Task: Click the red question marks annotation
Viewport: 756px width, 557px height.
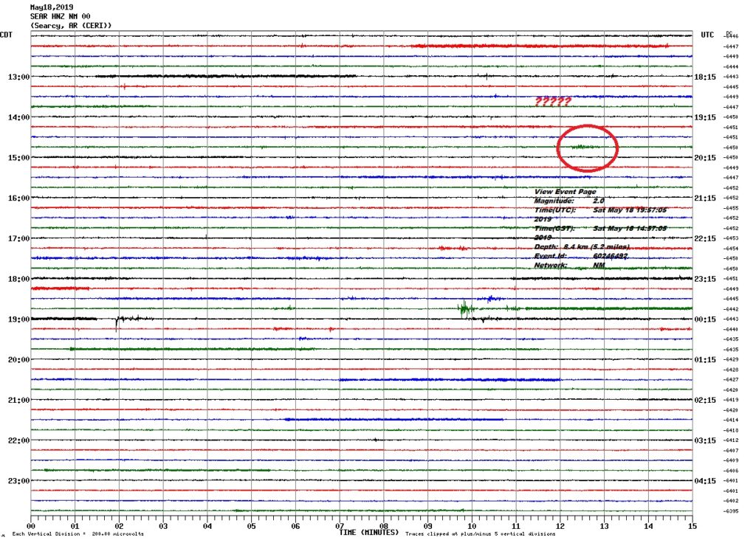Action: pos(552,102)
